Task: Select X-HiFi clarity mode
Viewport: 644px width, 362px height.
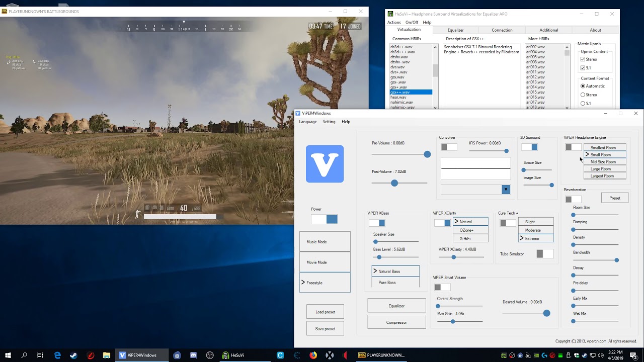Action: click(470, 238)
